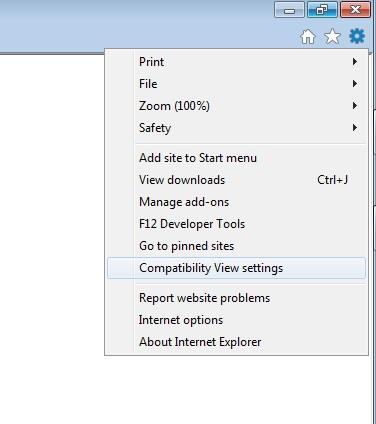The width and height of the screenshot is (376, 424).
Task: Open Manage add-ons
Action: pos(236,202)
